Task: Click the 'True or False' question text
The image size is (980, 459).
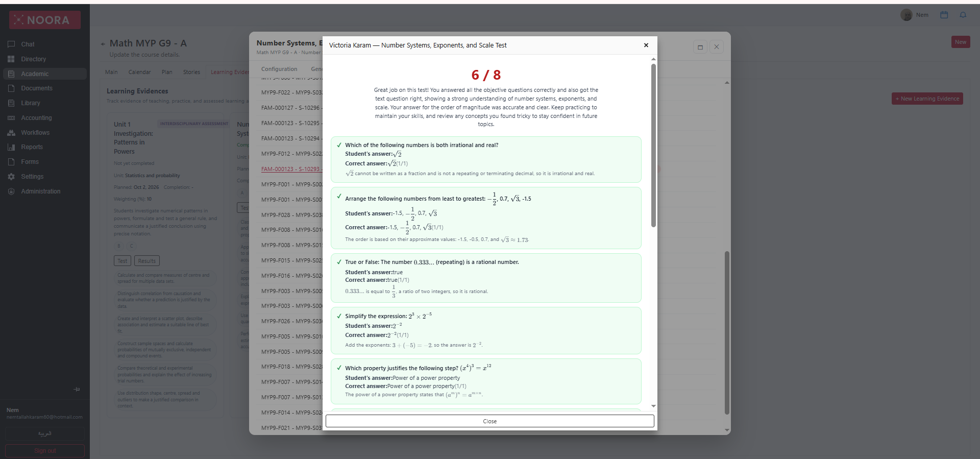Action: click(432, 262)
